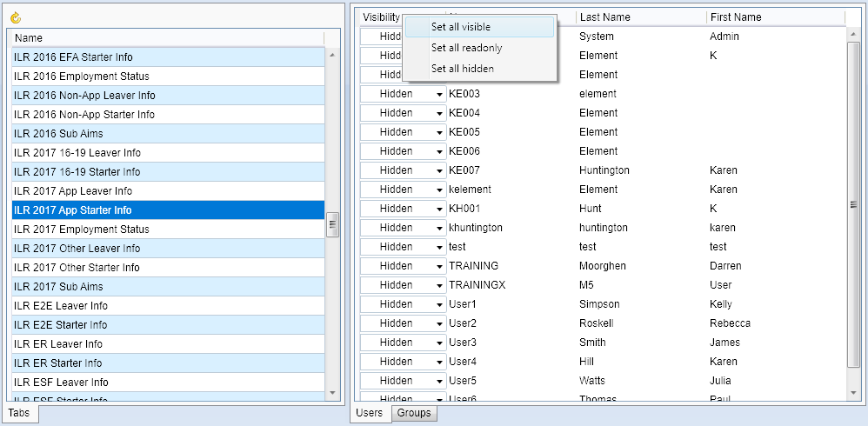Viewport: 868px width, 426px height.
Task: Expand visibility dropdown for TRAINING user
Action: 438,266
